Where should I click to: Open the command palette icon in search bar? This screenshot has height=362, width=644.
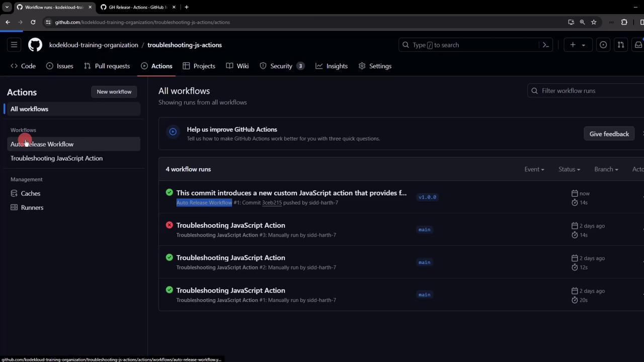pos(545,45)
